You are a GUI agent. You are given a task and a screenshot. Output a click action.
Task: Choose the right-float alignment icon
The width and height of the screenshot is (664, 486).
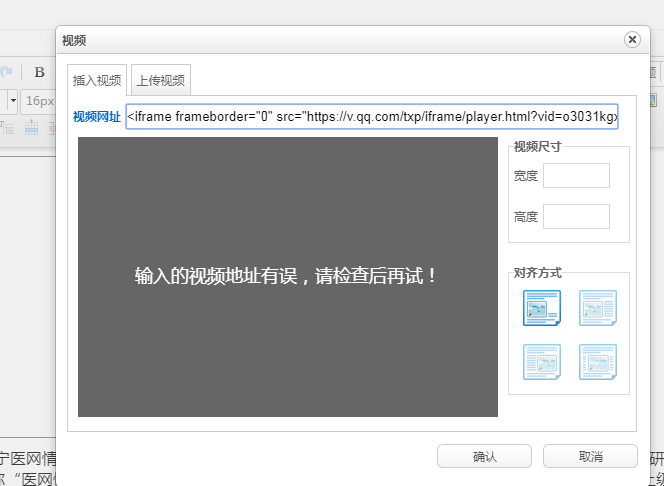click(542, 362)
